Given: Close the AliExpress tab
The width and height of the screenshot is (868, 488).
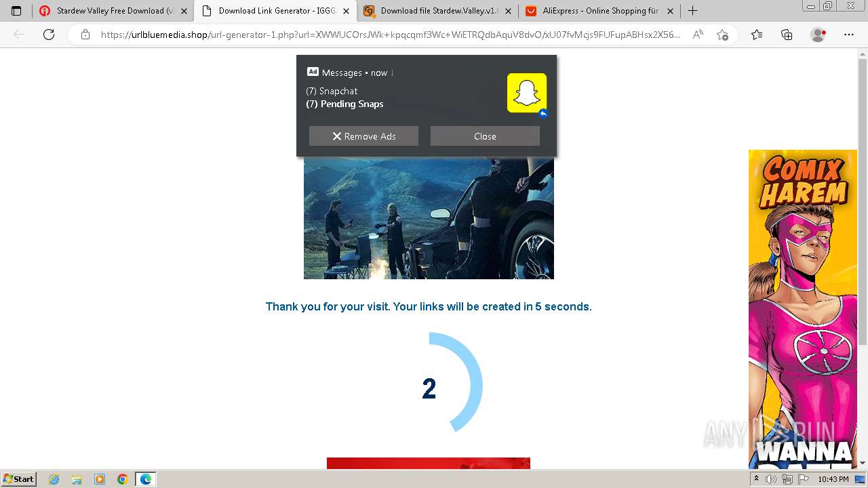Looking at the screenshot, I should (671, 11).
